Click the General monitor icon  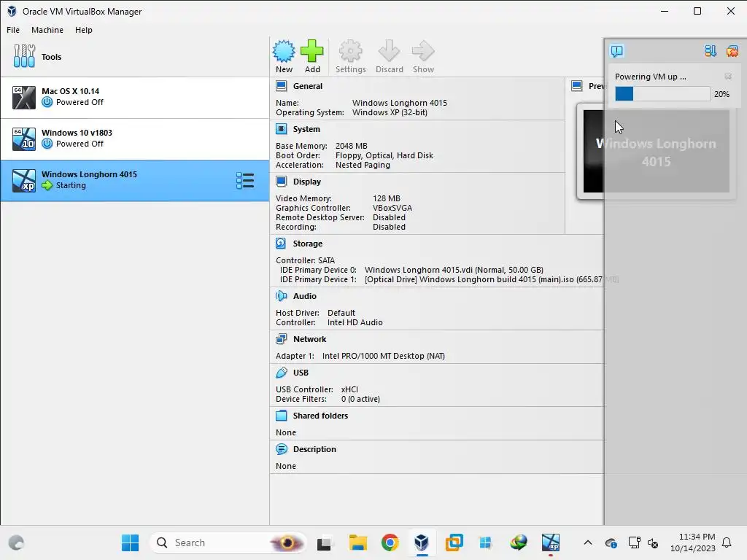(282, 86)
